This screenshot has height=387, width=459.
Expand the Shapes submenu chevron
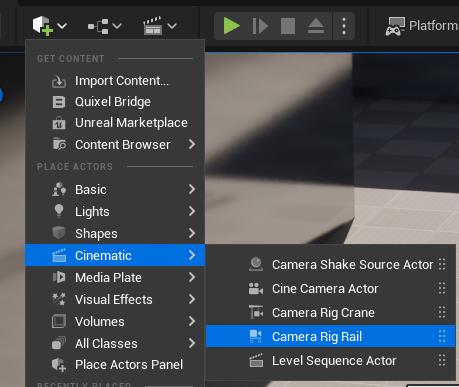pos(192,233)
